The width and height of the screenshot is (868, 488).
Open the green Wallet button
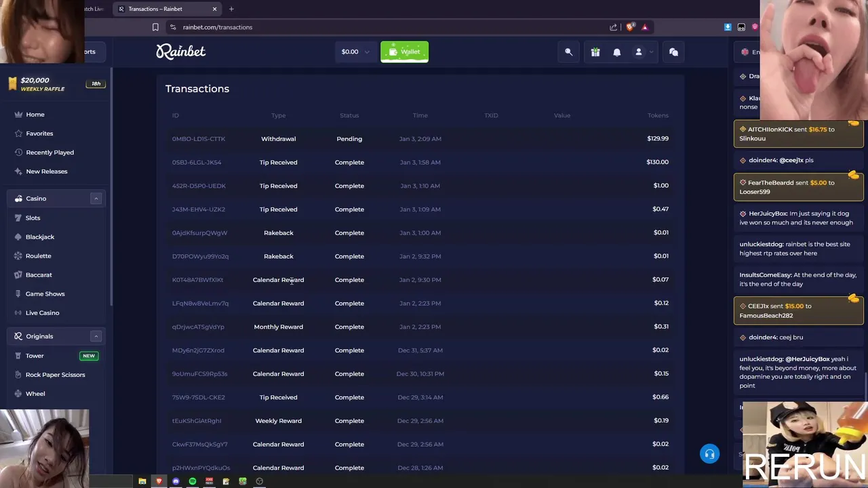[x=404, y=52]
